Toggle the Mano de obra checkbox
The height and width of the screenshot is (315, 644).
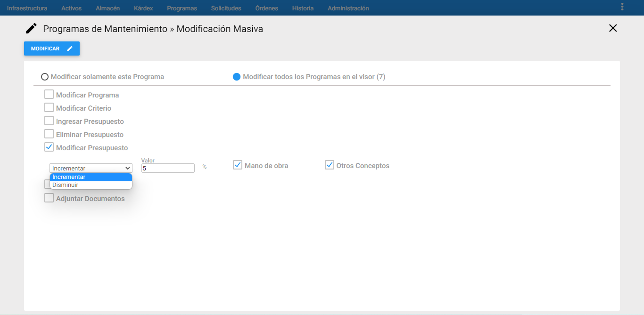click(x=238, y=165)
